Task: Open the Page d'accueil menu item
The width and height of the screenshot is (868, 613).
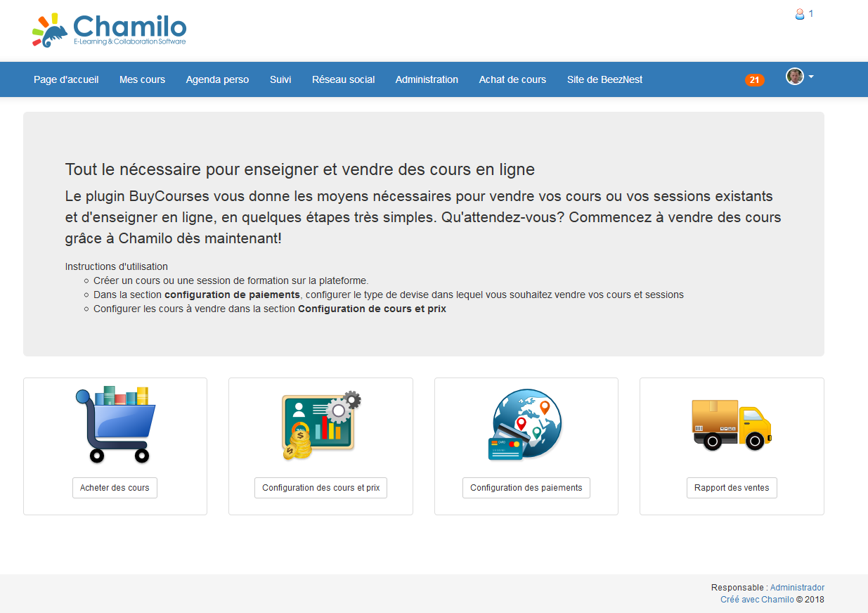Action: (66, 79)
